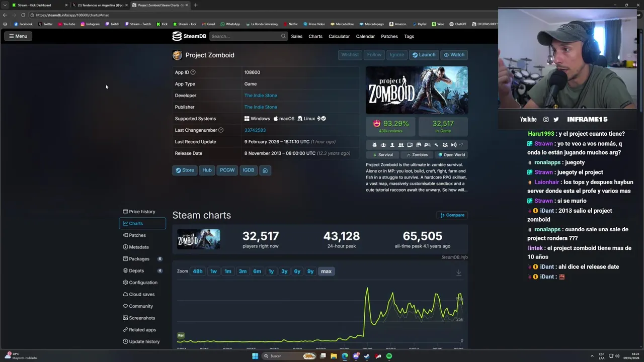Select Charts in the sidebar
This screenshot has width=644, height=362.
pos(142,223)
